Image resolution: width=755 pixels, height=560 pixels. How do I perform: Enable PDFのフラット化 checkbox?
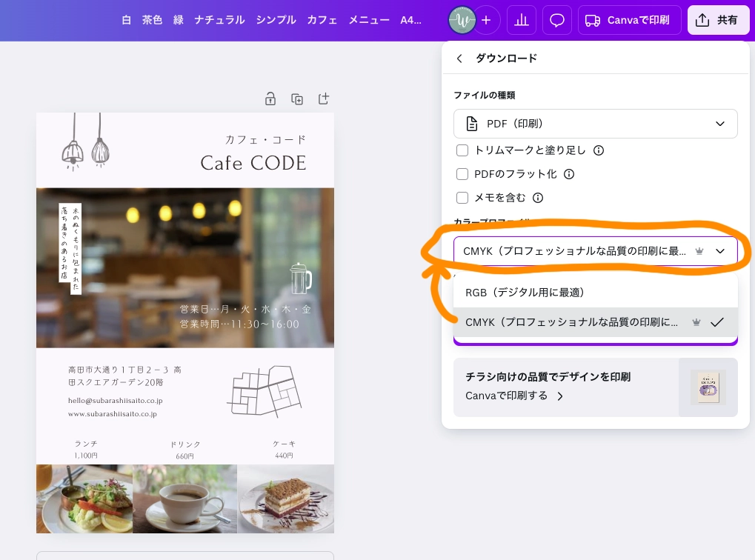point(462,174)
